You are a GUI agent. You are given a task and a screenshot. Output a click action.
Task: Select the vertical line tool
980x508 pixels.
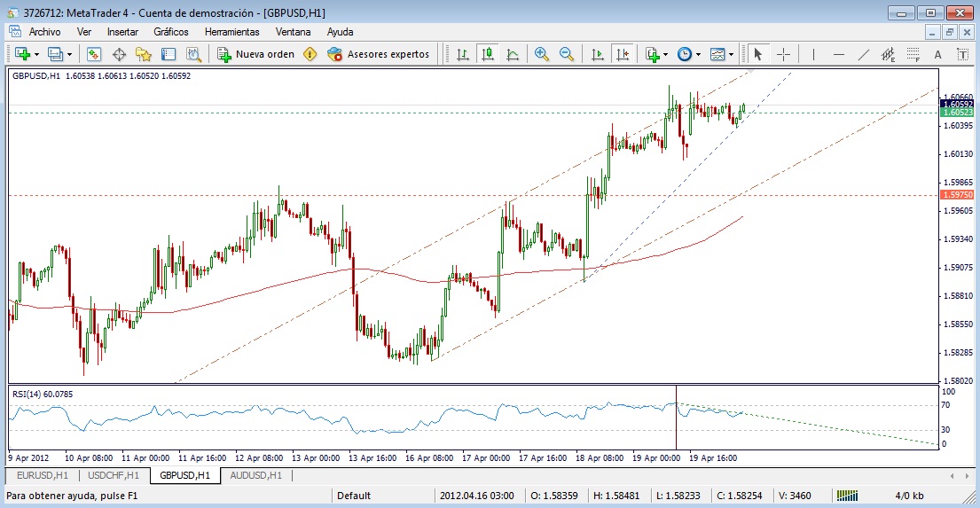tap(813, 54)
